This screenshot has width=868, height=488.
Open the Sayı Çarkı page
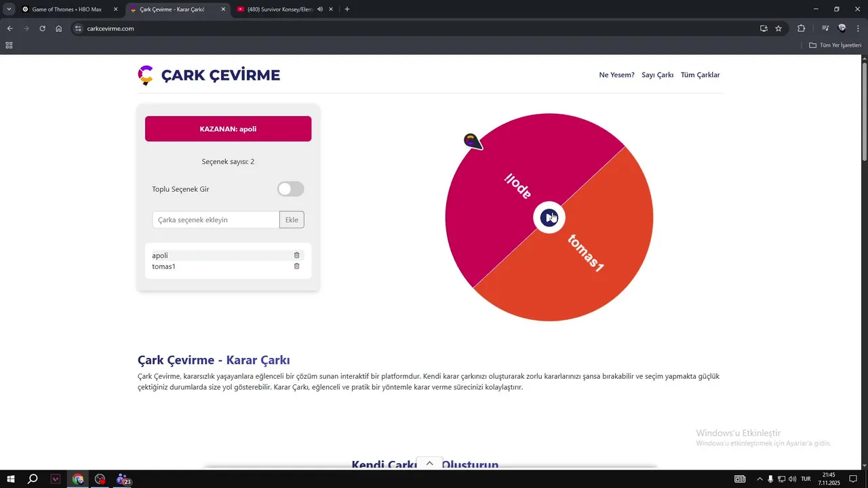(x=658, y=75)
